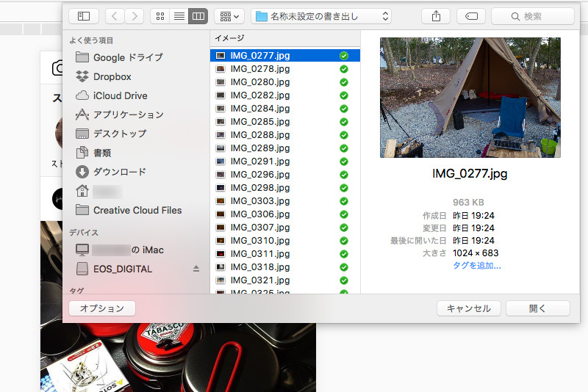Switch to list view
588x392 pixels.
(179, 16)
